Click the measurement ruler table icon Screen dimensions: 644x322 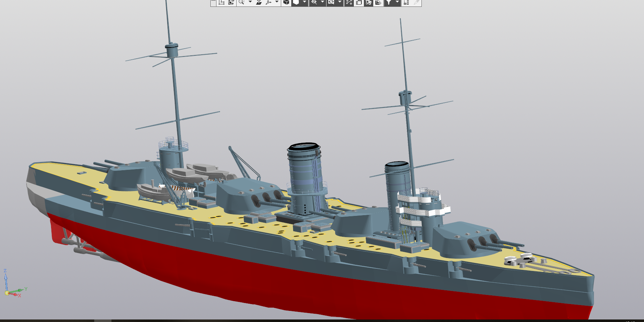[406, 2]
